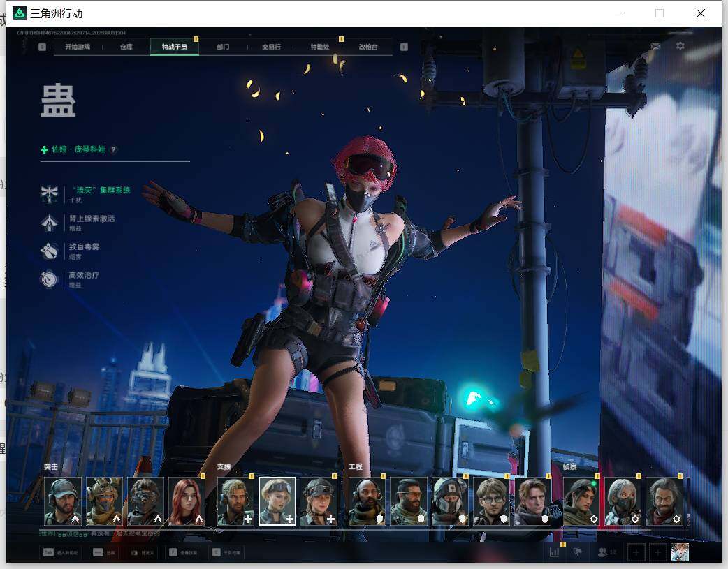Screen dimensions: 728x569
Task: Switch to the 改枪台 tab
Action: [368, 47]
